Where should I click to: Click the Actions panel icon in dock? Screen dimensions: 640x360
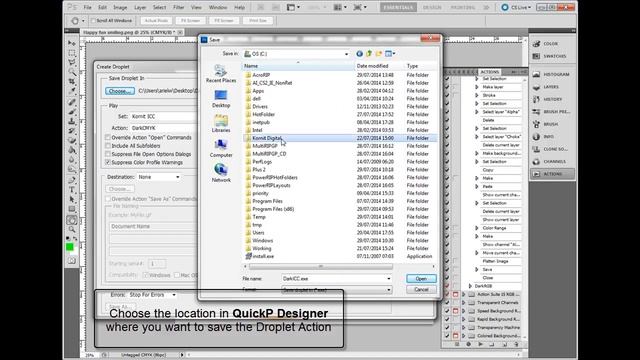(536, 174)
